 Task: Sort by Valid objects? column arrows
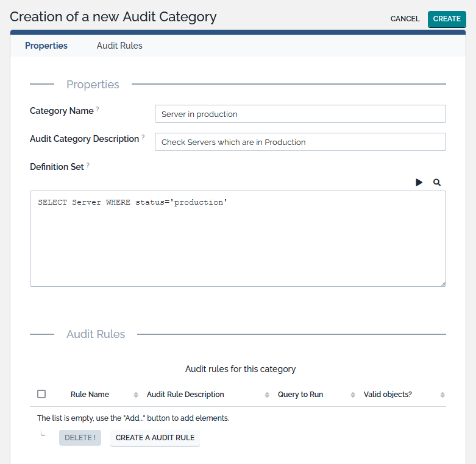coord(442,395)
